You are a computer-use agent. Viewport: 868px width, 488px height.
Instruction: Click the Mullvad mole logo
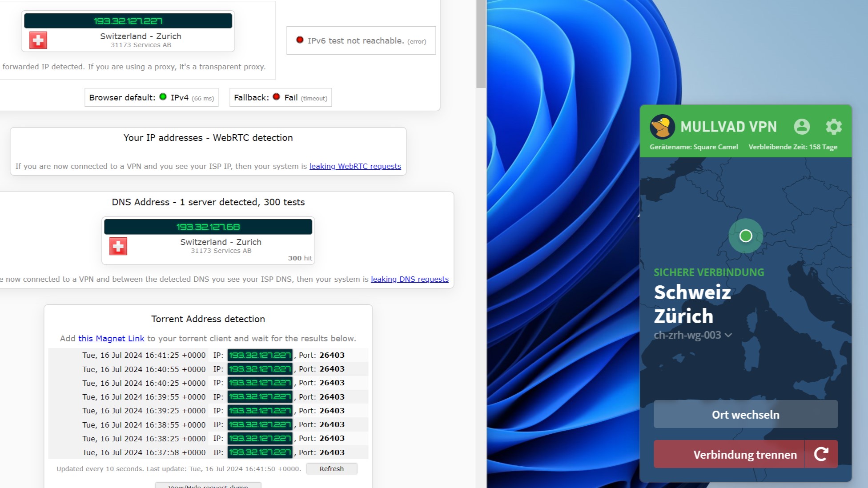662,127
